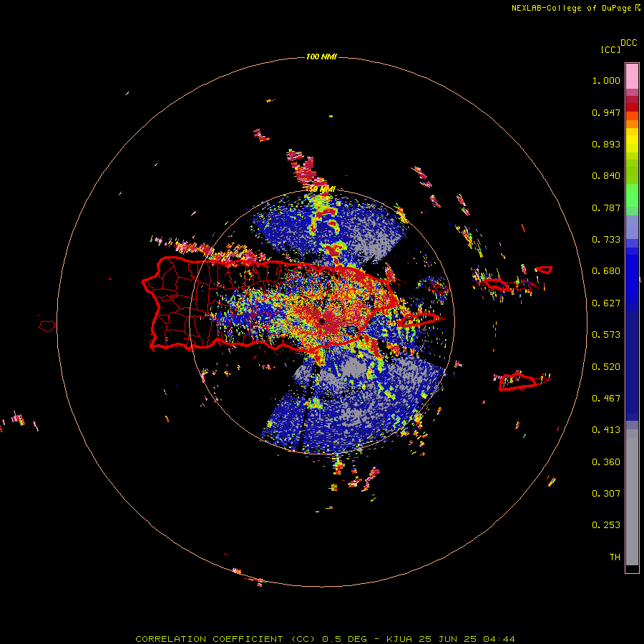Image resolution: width=644 pixels, height=644 pixels.
Task: Pick the gray swatch on color bar
Action: (632, 497)
